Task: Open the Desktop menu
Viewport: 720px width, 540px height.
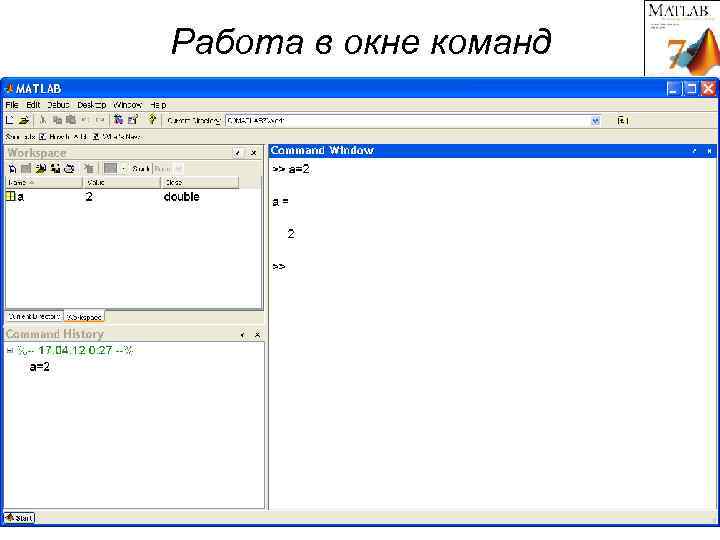Action: (x=91, y=105)
